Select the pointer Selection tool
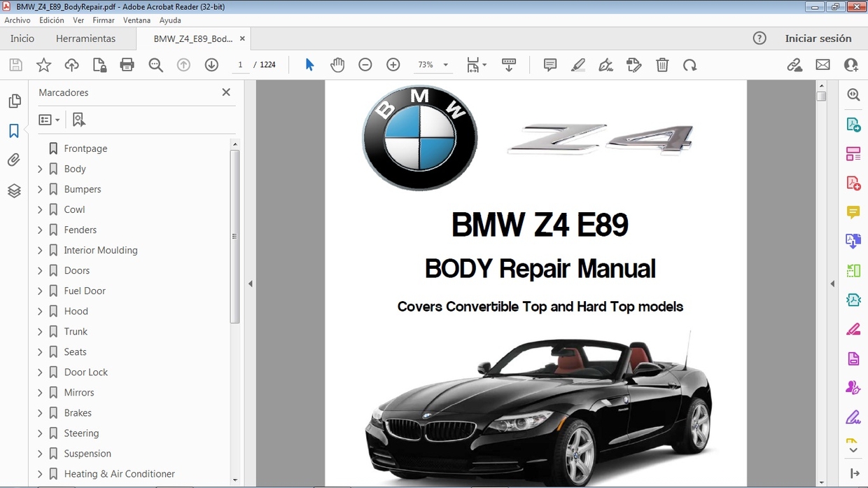The image size is (868, 488). click(309, 64)
